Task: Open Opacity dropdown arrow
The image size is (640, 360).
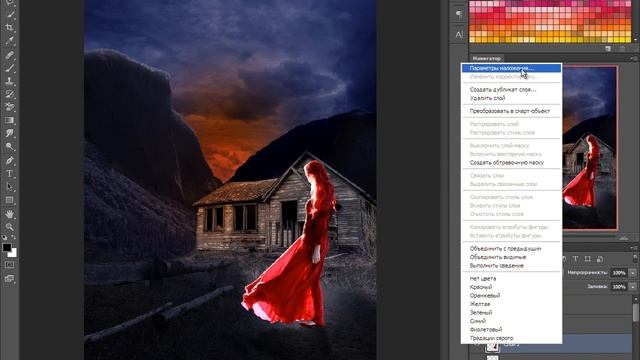Action: (x=633, y=273)
